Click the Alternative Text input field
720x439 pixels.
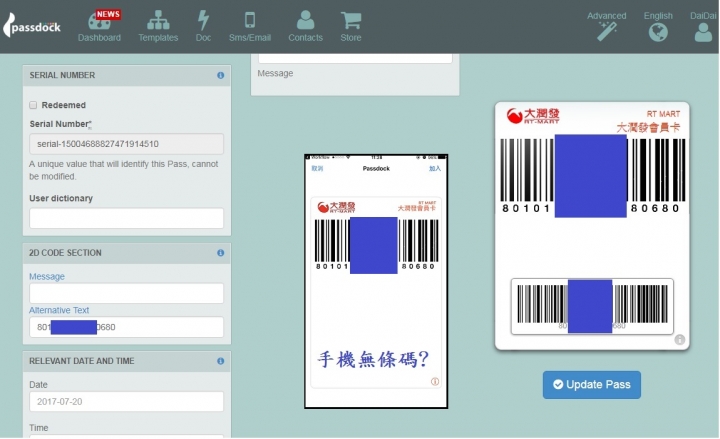tap(126, 327)
